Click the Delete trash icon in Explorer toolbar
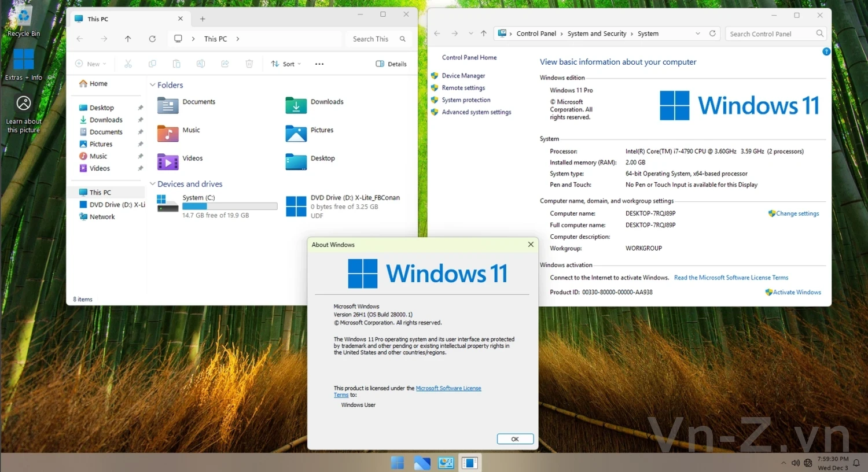 click(x=249, y=64)
